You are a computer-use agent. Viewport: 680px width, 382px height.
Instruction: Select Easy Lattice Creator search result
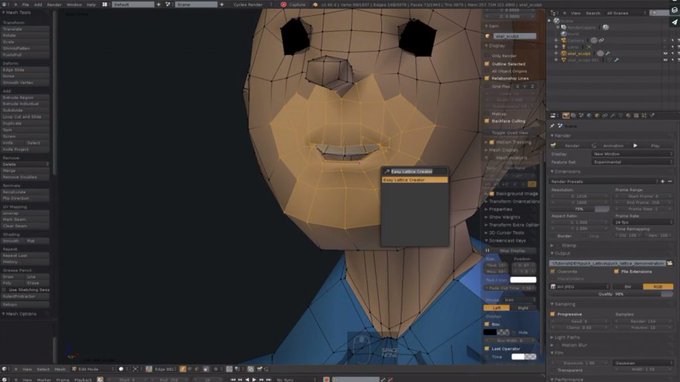click(415, 180)
